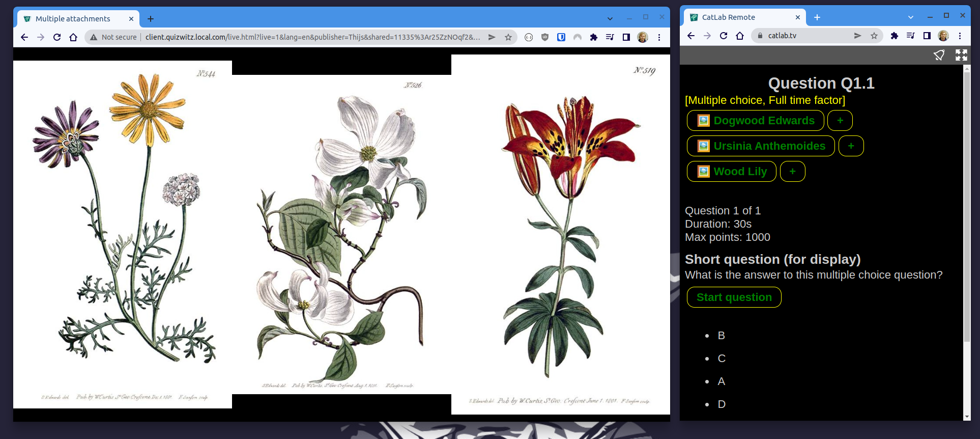
Task: Open home page in CatLab window
Action: click(x=740, y=36)
